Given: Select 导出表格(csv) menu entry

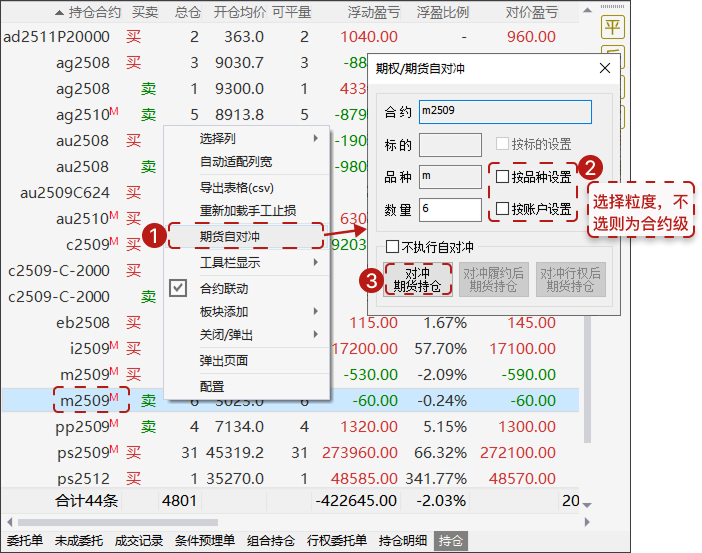Looking at the screenshot, I should click(x=246, y=187).
